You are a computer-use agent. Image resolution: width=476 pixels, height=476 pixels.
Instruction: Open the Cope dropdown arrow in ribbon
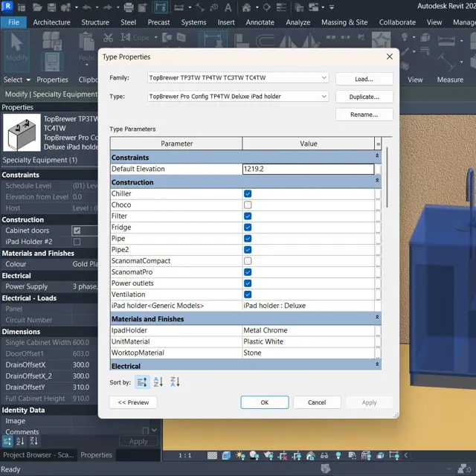pos(155,38)
